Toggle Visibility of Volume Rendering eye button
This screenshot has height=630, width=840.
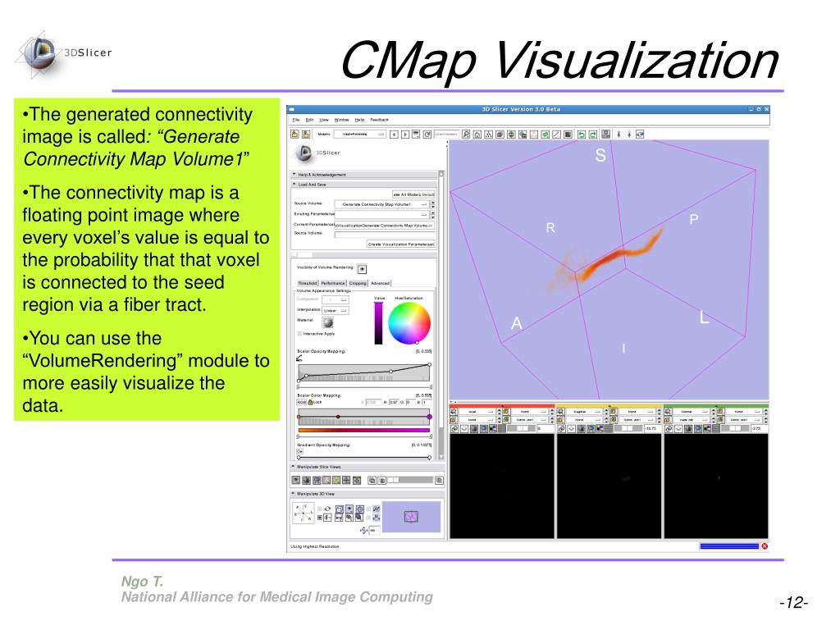pyautogui.click(x=362, y=269)
